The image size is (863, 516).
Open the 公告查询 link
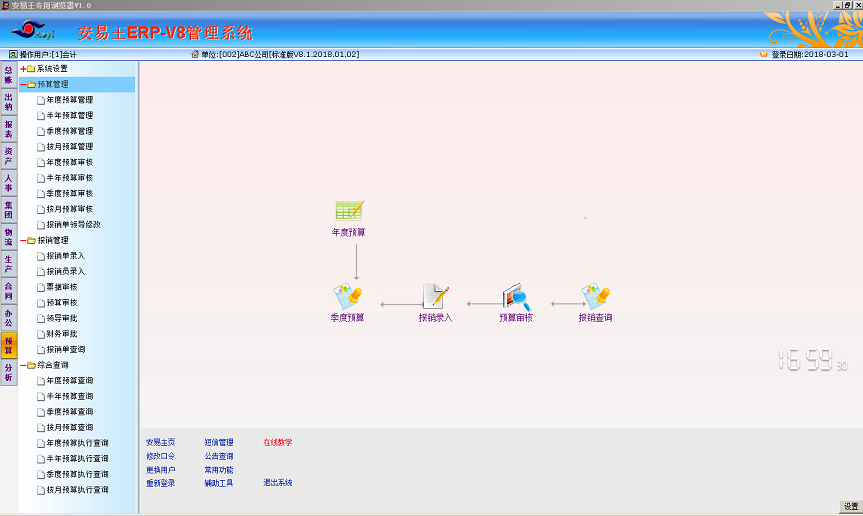point(219,456)
